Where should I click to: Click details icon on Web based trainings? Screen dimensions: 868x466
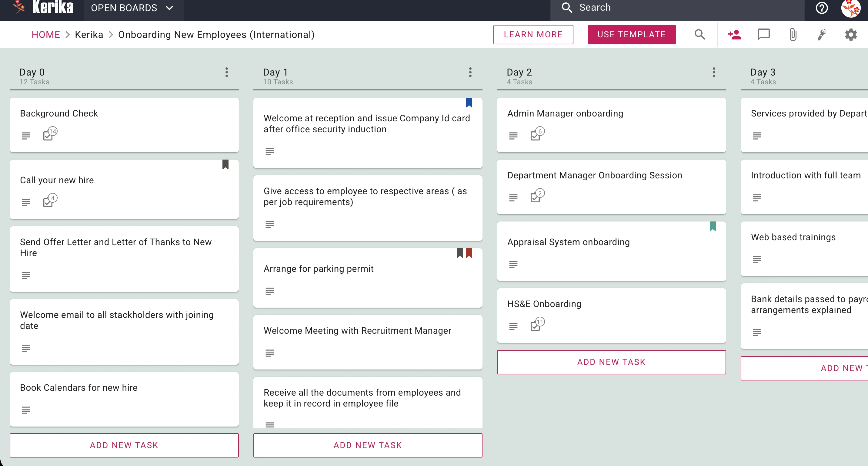pos(757,260)
